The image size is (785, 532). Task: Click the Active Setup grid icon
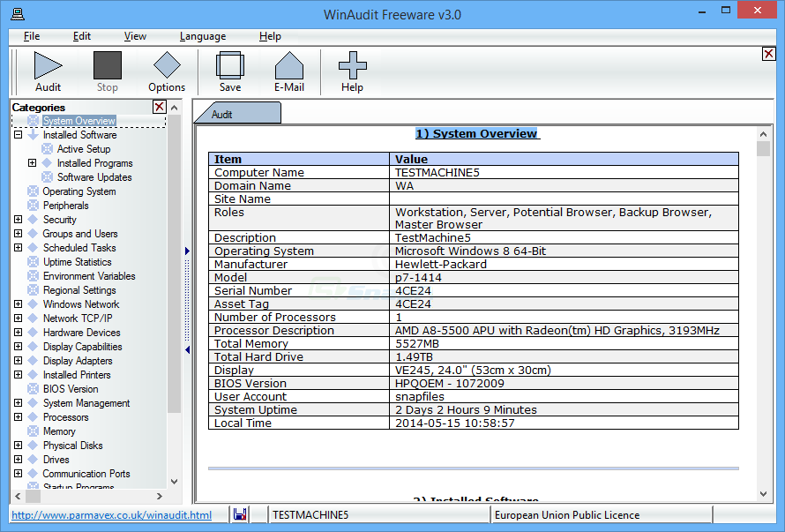[47, 149]
